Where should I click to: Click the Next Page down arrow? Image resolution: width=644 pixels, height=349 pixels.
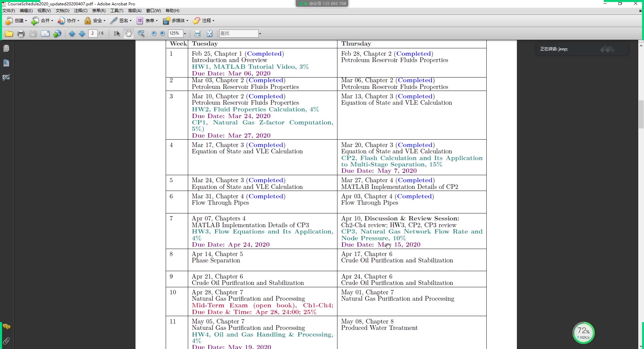pos(82,34)
